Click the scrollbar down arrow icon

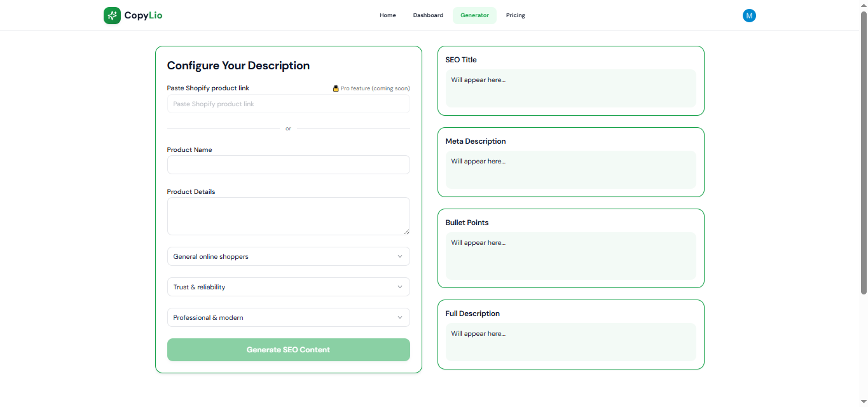click(x=864, y=402)
